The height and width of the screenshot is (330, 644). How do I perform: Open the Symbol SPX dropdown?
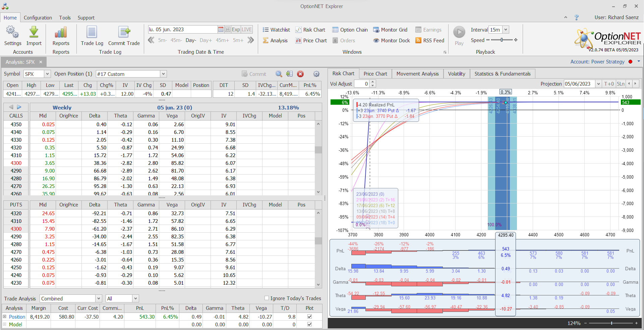point(47,74)
